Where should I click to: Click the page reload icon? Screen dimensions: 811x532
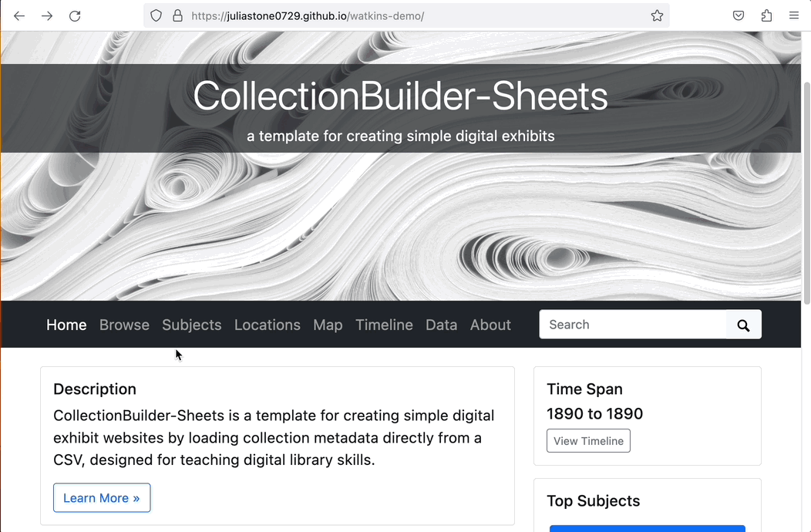(75, 15)
